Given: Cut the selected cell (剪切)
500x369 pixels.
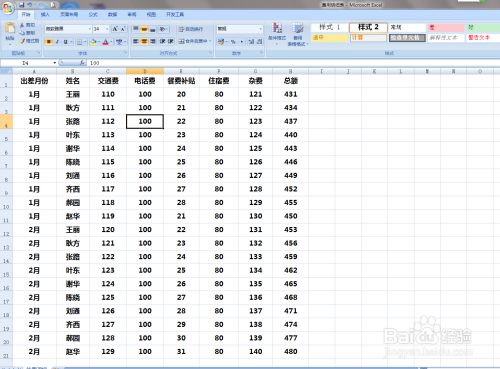Looking at the screenshot, I should [x=27, y=25].
